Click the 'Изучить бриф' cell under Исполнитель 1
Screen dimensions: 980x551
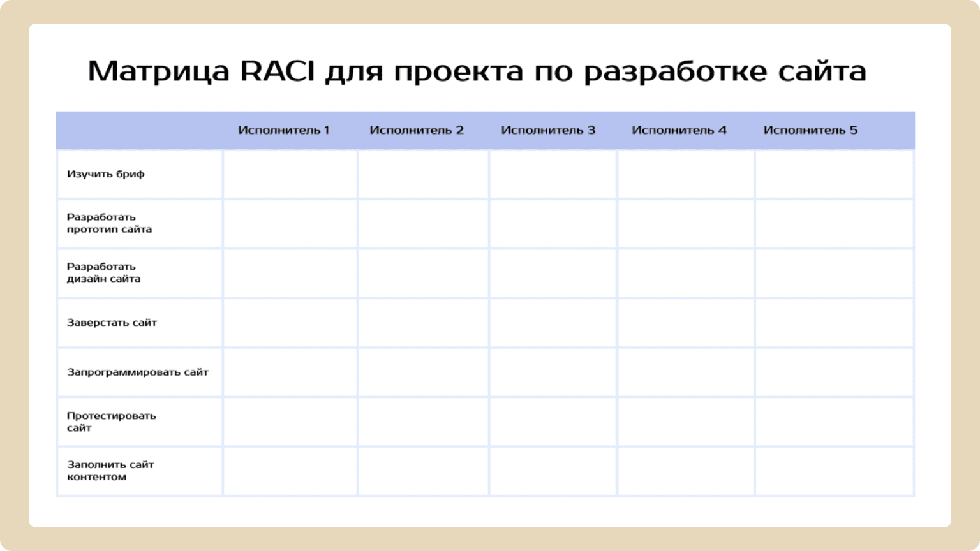(x=290, y=174)
